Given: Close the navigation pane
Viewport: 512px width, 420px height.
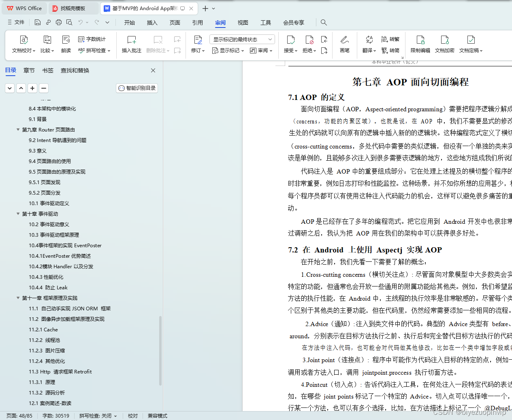Looking at the screenshot, I should (x=153, y=70).
